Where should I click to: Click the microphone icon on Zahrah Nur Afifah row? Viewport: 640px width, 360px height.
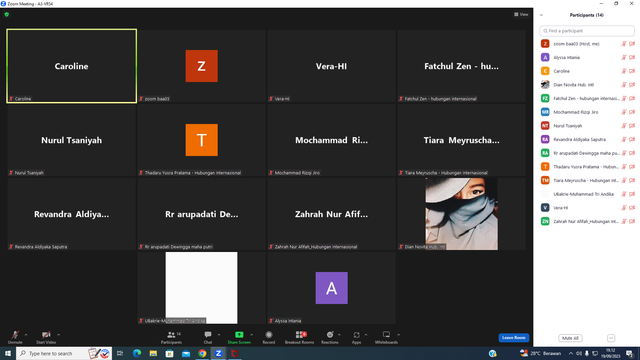pos(624,221)
